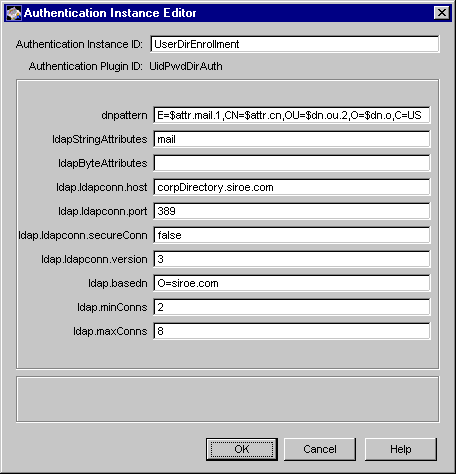This screenshot has height=474, width=456.
Task: Click the ldap.ldapconn.host label
Action: pos(102,187)
